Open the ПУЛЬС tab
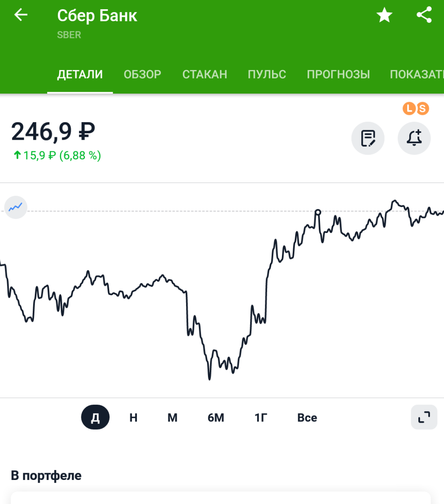The width and height of the screenshot is (444, 504). point(267,74)
